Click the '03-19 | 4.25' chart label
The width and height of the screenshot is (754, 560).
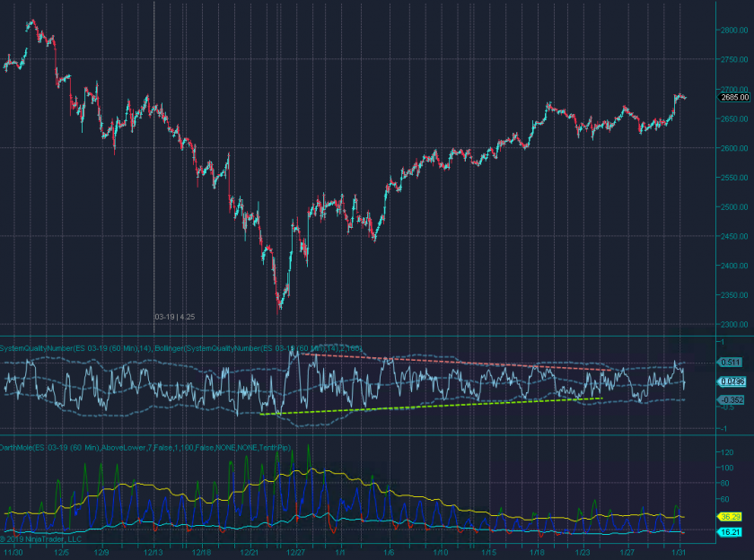tap(174, 316)
